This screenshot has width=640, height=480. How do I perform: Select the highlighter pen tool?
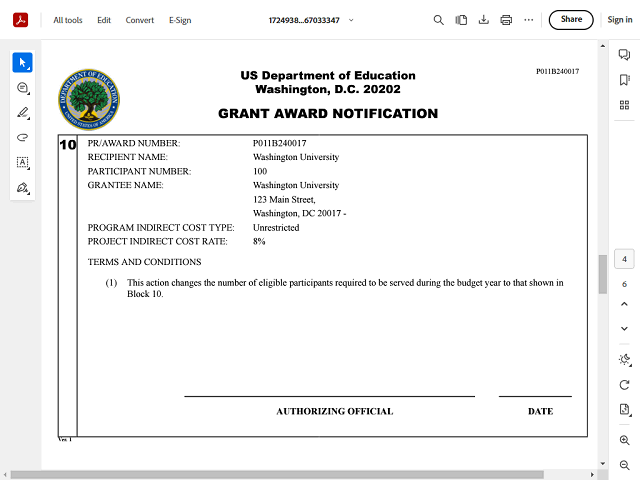[x=22, y=113]
